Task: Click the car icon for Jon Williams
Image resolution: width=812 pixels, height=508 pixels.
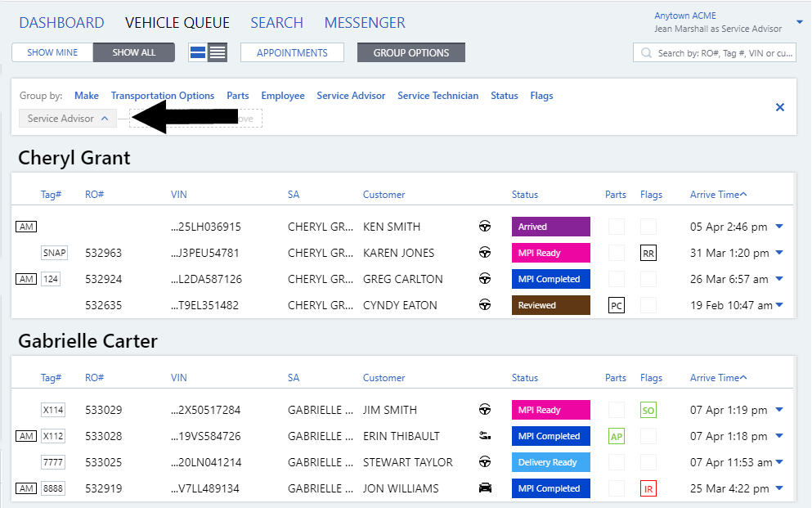Action: point(485,488)
